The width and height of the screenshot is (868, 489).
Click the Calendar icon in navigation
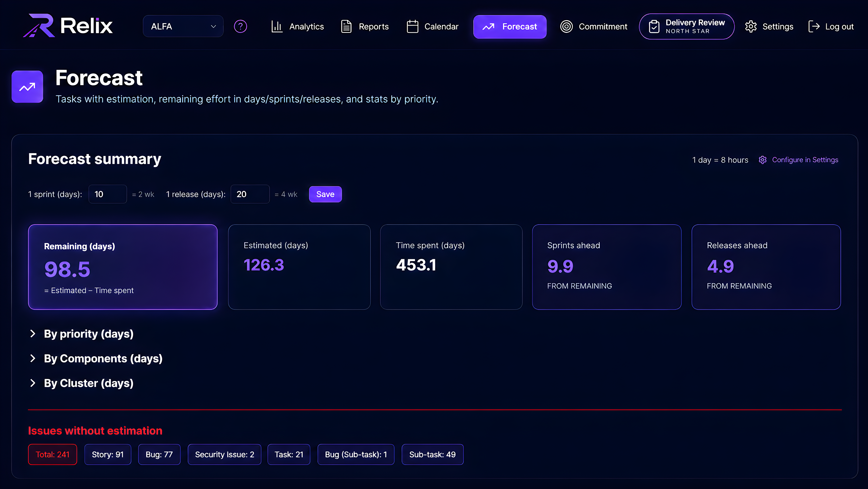(412, 26)
